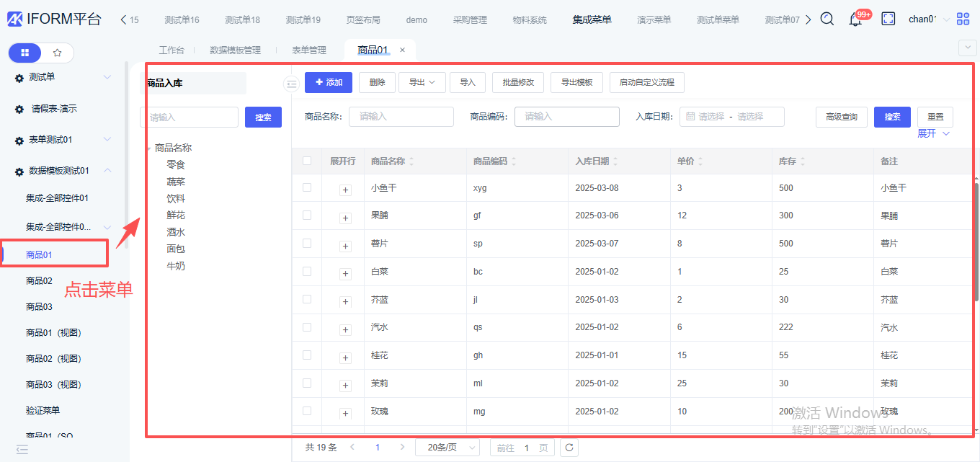Toggle fullscreen mode icon
This screenshot has width=980, height=462.
pyautogui.click(x=888, y=19)
